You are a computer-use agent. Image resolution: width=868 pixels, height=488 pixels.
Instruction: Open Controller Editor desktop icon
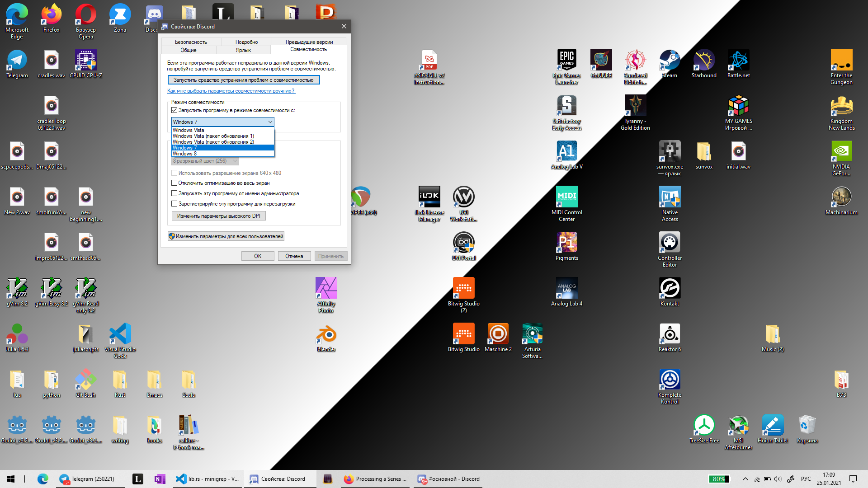pyautogui.click(x=670, y=250)
